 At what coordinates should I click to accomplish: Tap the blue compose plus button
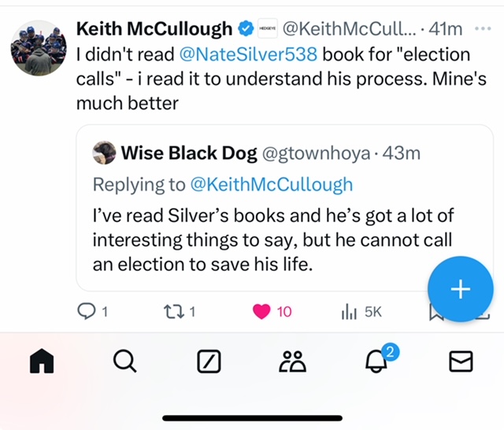click(x=460, y=289)
